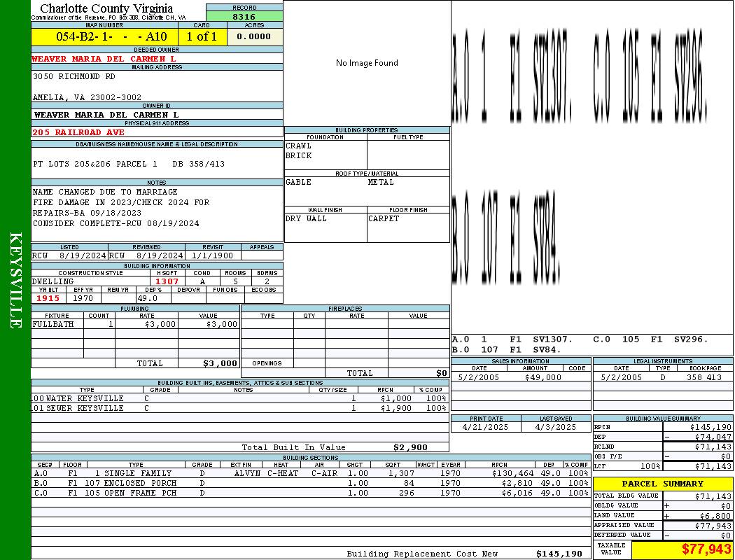Viewport: 735px width, 560px height.
Task: Select map number 054-B2- 1- - - A10
Action: pyautogui.click(x=111, y=36)
